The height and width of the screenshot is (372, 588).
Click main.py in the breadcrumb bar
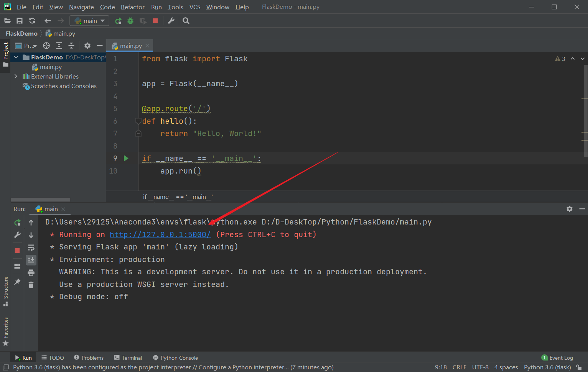(x=60, y=33)
